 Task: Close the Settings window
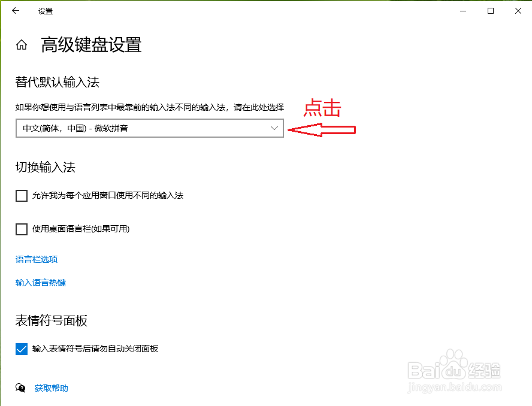pos(518,11)
